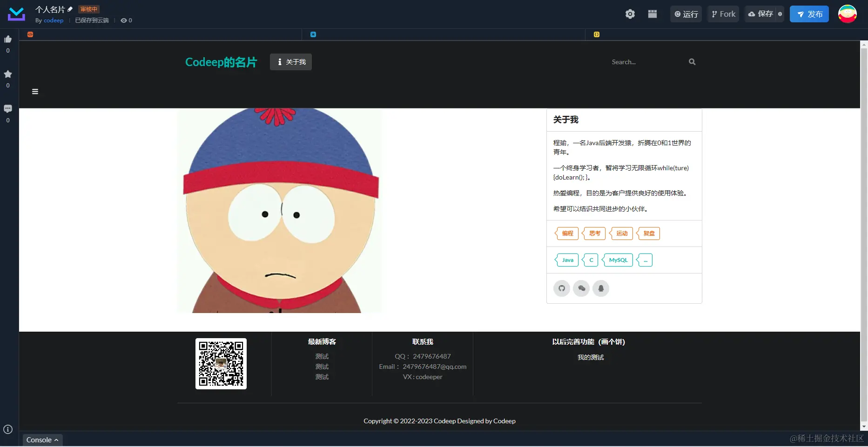The width and height of the screenshot is (868, 447).
Task: Open third 测试 blog link
Action: (322, 377)
